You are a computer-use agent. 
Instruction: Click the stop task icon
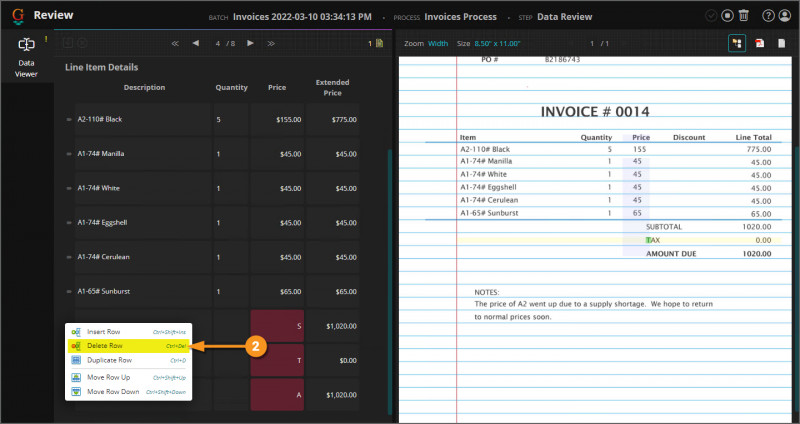[727, 16]
